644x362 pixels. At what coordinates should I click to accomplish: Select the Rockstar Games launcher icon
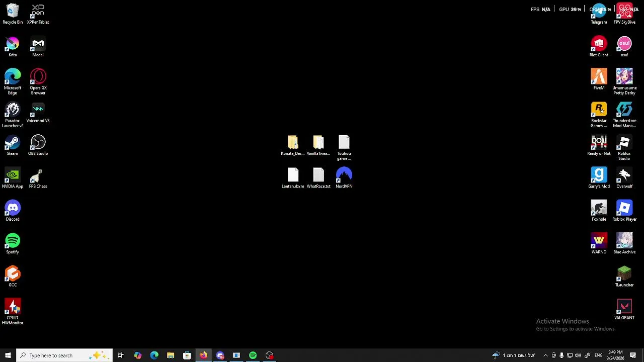click(x=599, y=115)
